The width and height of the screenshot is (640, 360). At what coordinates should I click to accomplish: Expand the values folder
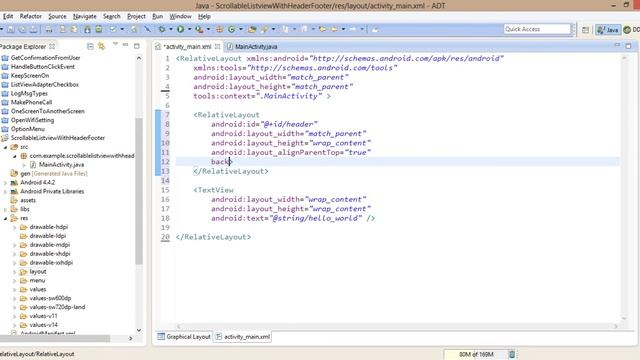coord(15,289)
